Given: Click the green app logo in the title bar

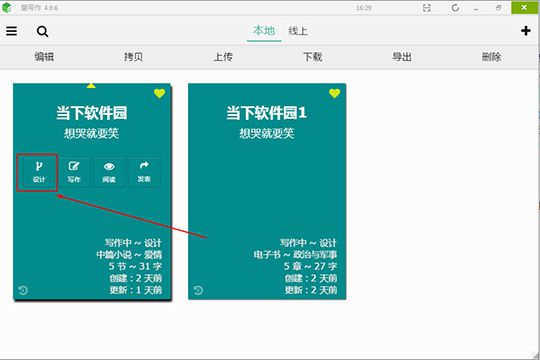Looking at the screenshot, I should [x=7, y=8].
